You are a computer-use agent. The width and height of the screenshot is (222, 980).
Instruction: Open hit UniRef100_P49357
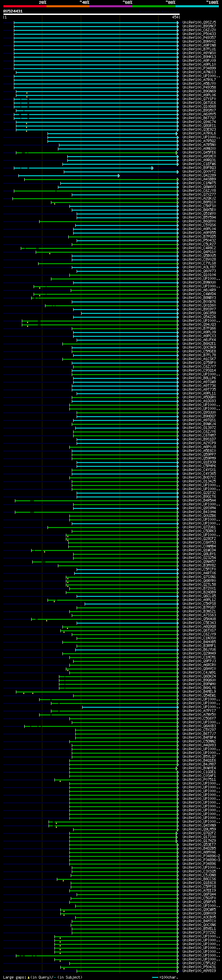coord(199,38)
